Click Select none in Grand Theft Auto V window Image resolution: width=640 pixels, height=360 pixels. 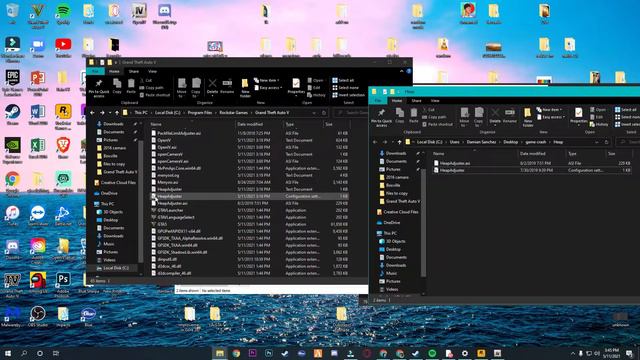345,88
